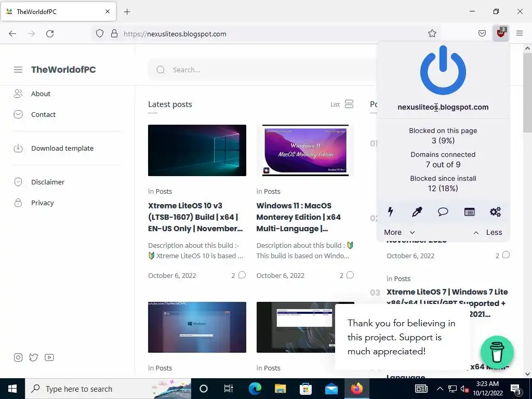532x399 pixels.
Task: Select the TheWorldofPC browser tab
Action: click(x=58, y=11)
